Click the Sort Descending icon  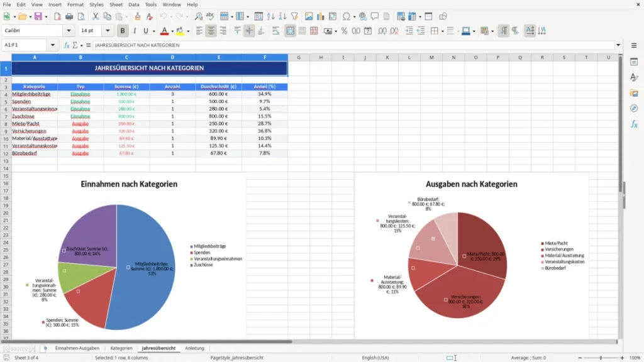coord(282,16)
